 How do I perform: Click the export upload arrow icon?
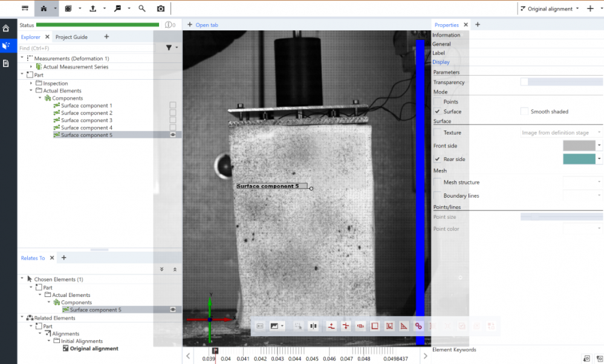coord(93,8)
